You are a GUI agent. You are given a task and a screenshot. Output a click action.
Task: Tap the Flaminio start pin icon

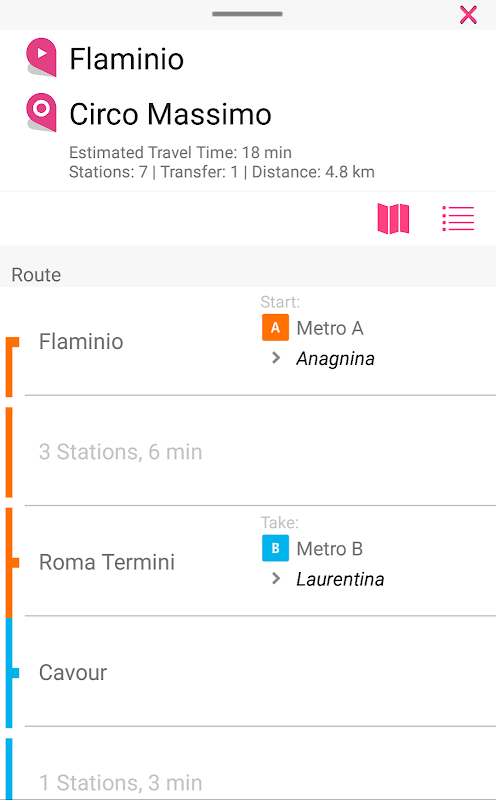pos(41,57)
